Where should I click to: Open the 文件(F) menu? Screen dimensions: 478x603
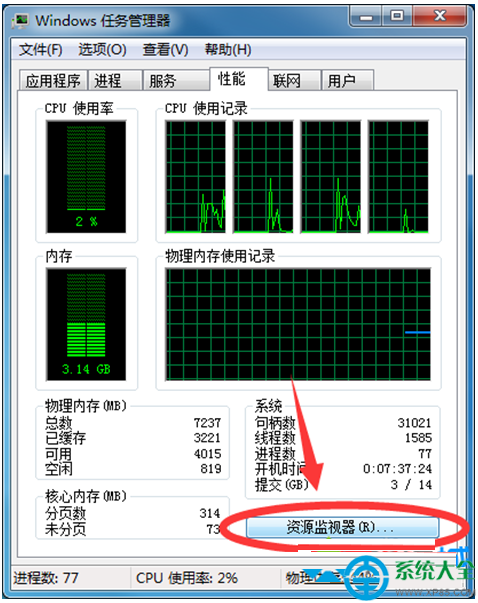pos(41,50)
